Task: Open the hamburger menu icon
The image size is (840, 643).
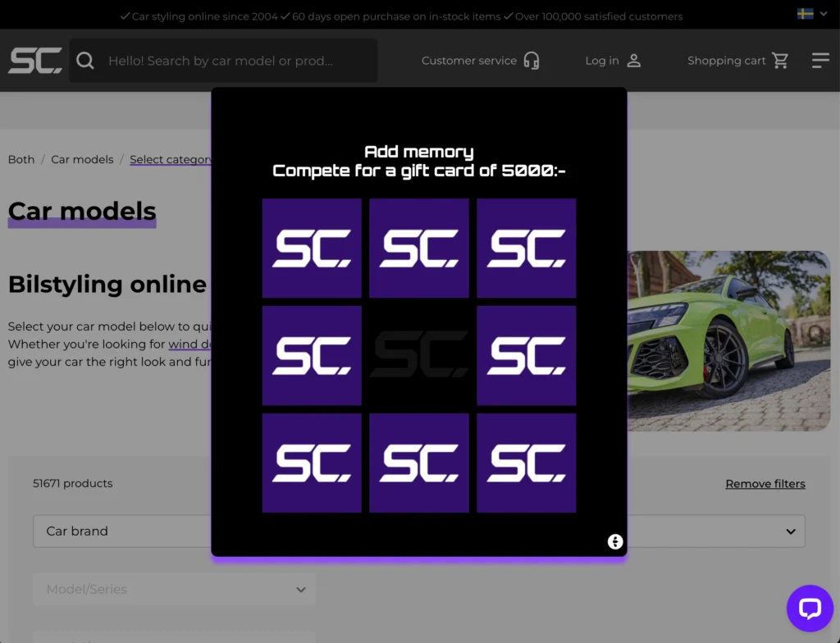Action: click(820, 60)
